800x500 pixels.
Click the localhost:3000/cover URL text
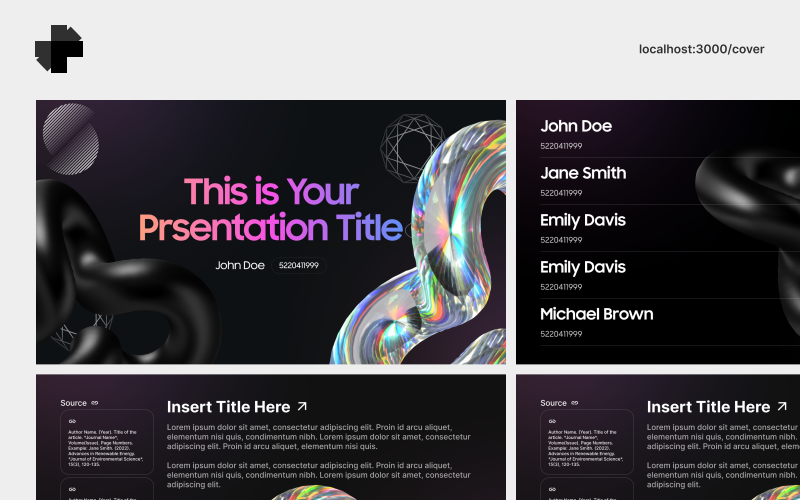(702, 49)
